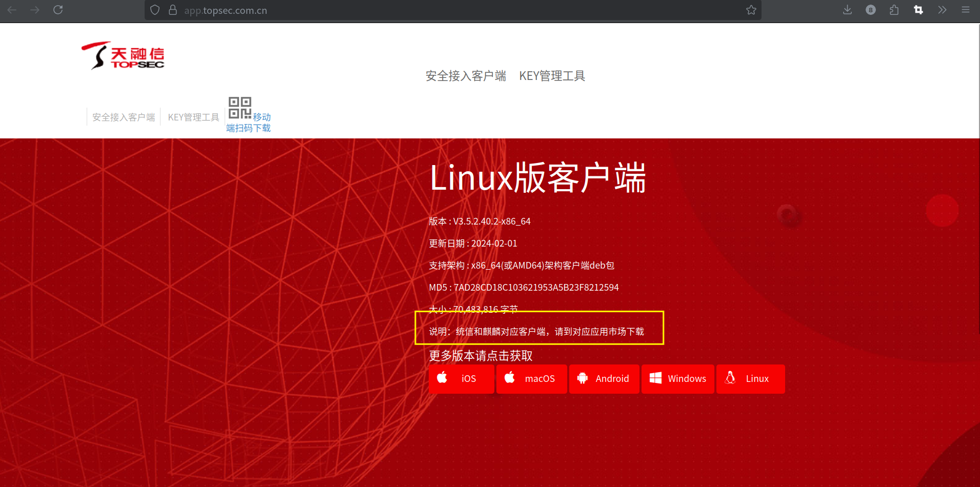The width and height of the screenshot is (980, 487).
Task: Click the QR code icon for mobile download
Action: [239, 108]
